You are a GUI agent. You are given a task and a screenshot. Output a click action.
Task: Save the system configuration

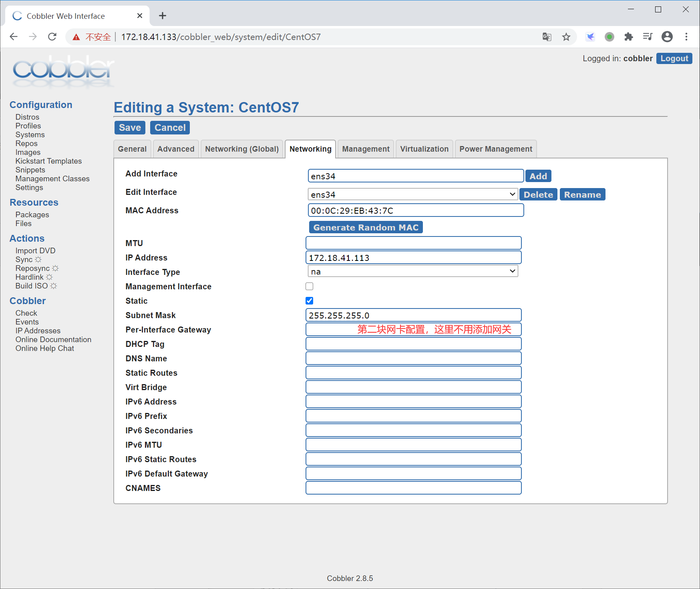click(130, 128)
